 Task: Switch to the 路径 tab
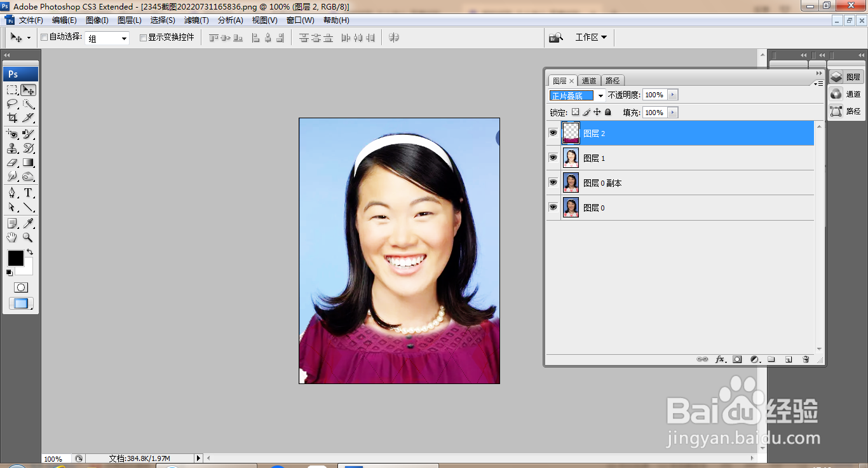coord(613,81)
